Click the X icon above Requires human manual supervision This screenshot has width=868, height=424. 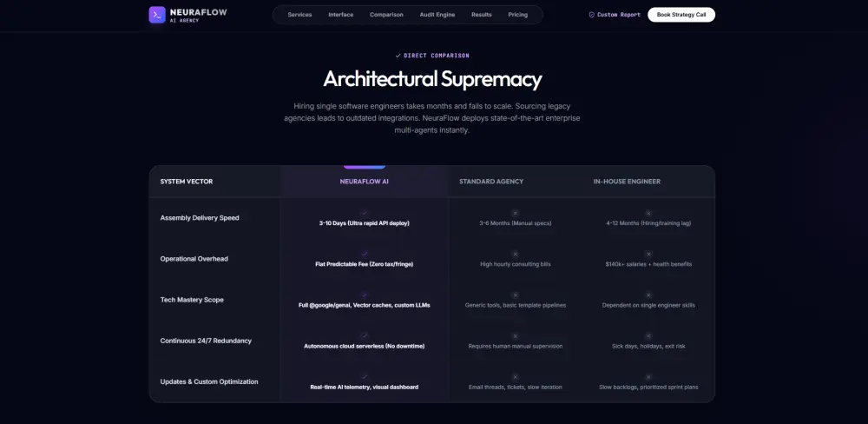click(516, 336)
